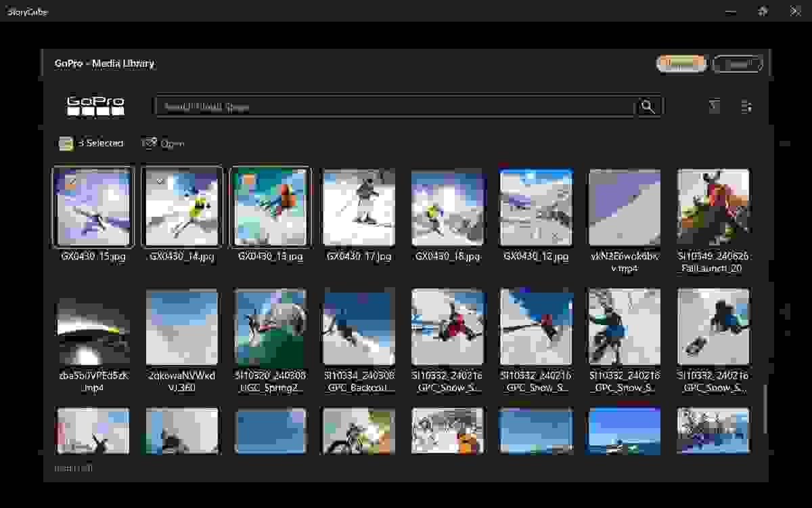Click the selected items icon beside '3 Selected'
This screenshot has width=812, height=508.
point(66,143)
